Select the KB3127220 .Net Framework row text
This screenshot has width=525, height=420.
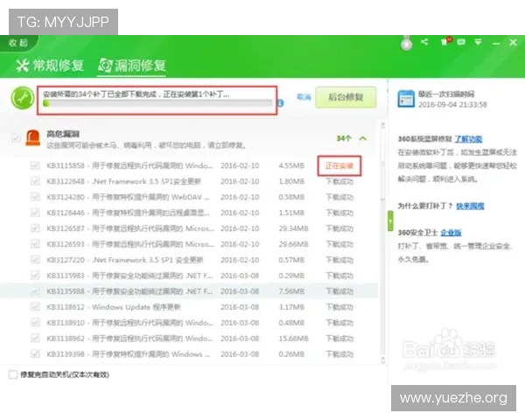[x=125, y=260]
